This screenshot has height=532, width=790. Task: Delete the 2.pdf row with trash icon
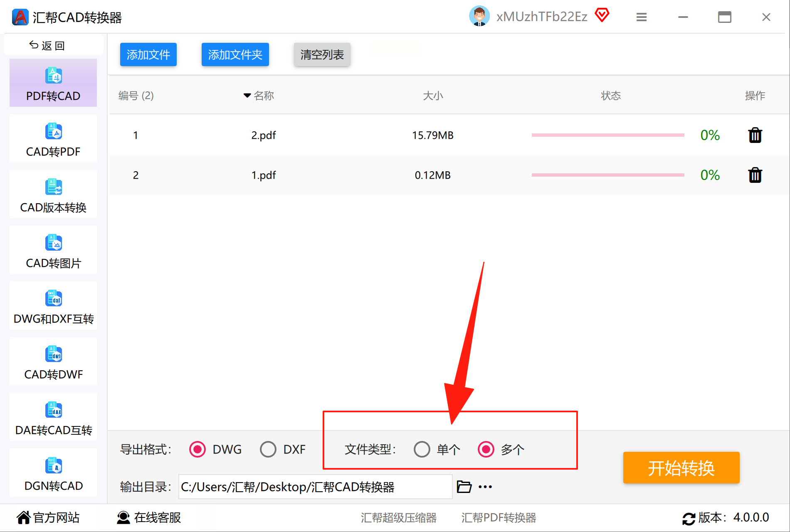click(755, 135)
